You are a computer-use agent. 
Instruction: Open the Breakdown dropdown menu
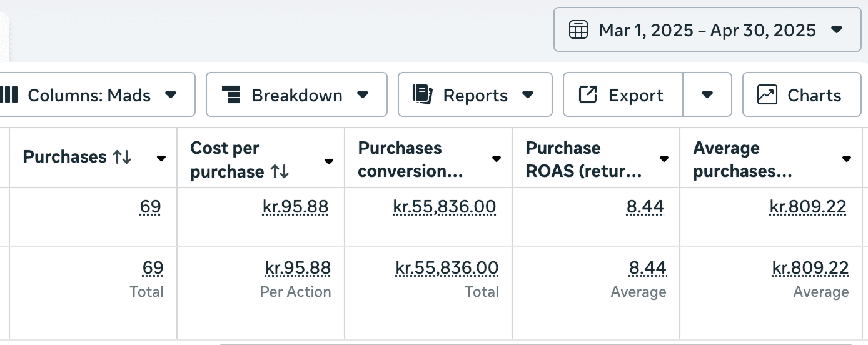tap(362, 95)
